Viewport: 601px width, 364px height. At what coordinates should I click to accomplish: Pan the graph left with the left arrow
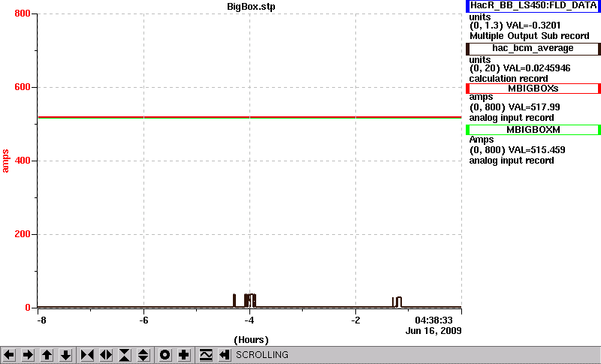tap(9, 355)
